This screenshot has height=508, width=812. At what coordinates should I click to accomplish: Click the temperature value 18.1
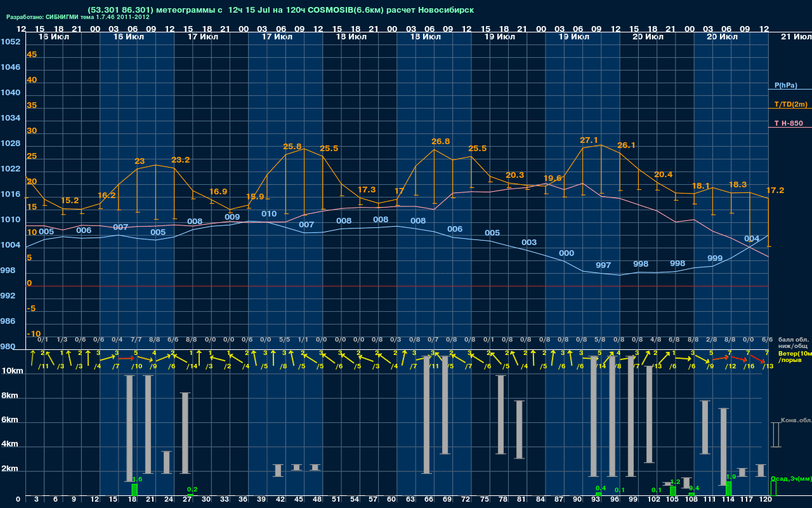(x=701, y=186)
